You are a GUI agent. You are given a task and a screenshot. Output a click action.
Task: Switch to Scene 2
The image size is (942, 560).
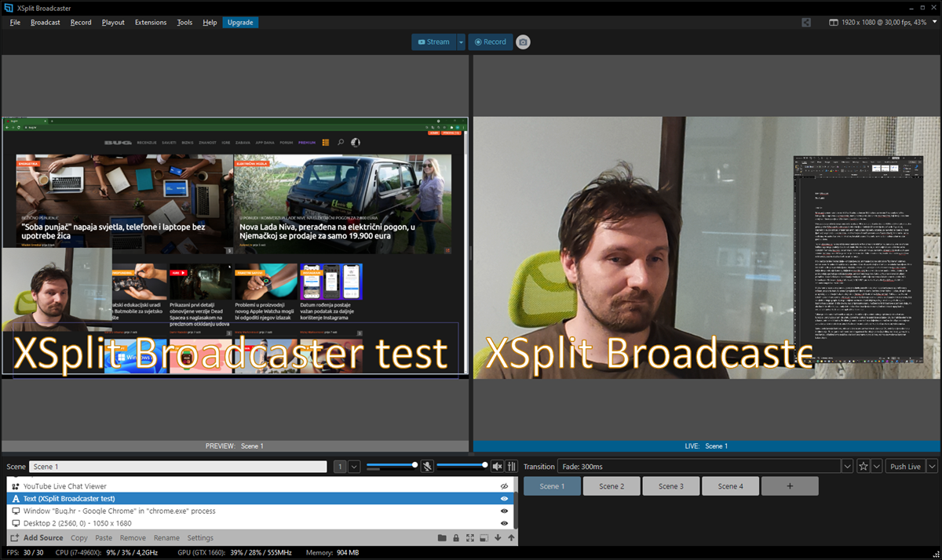coord(612,486)
